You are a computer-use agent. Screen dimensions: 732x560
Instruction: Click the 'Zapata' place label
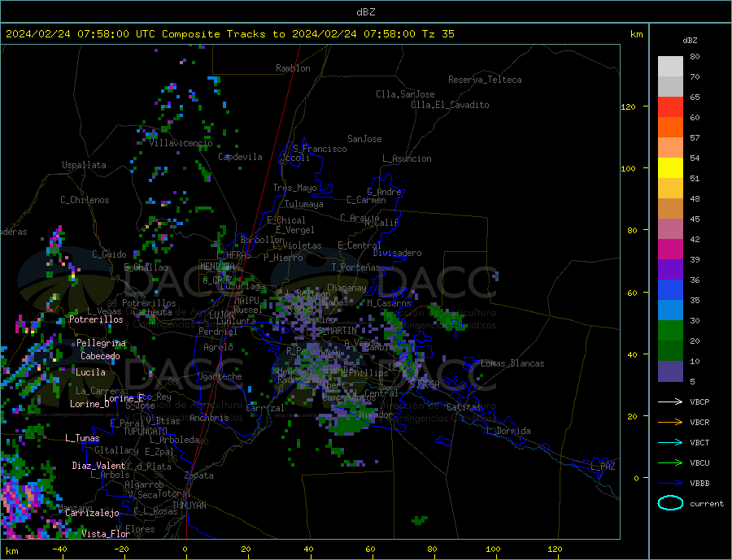pyautogui.click(x=199, y=475)
